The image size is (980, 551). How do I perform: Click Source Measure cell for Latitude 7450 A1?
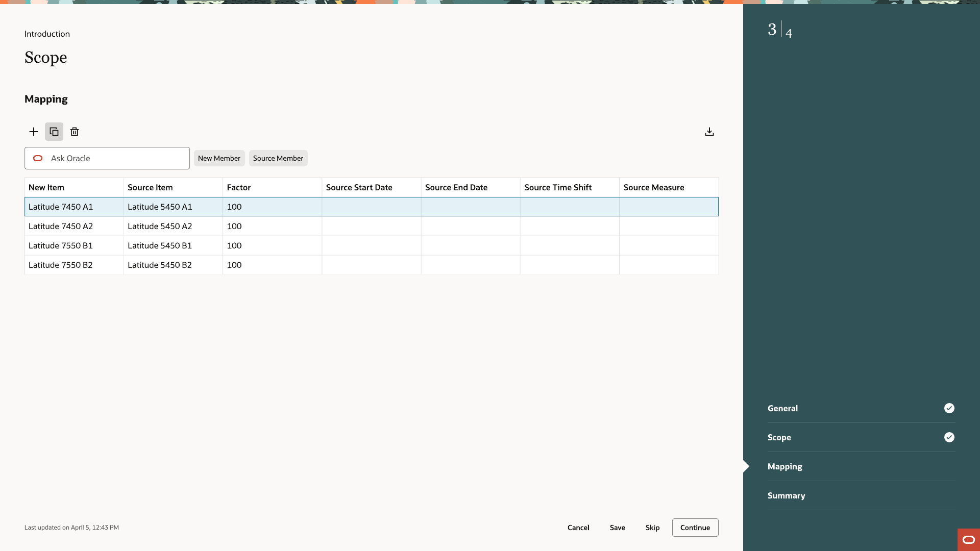point(669,207)
